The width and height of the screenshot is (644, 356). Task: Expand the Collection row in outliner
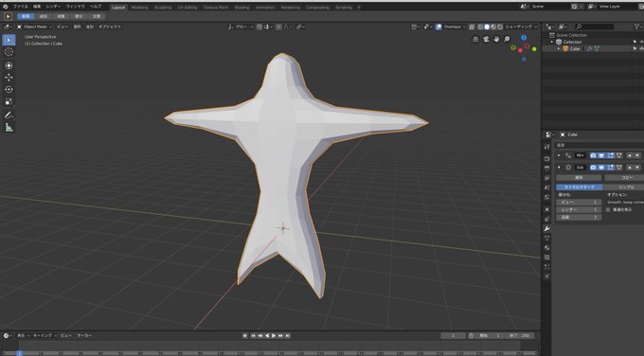pyautogui.click(x=552, y=42)
